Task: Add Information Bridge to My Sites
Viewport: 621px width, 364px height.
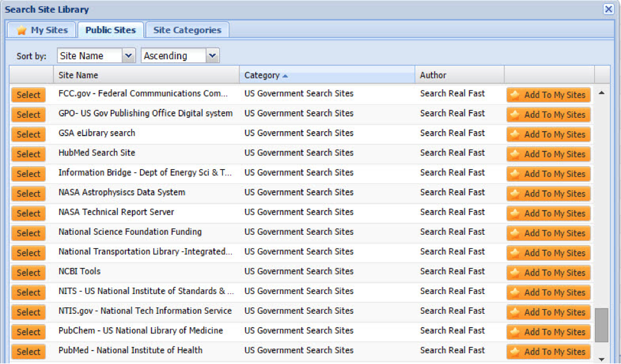Action: [548, 174]
